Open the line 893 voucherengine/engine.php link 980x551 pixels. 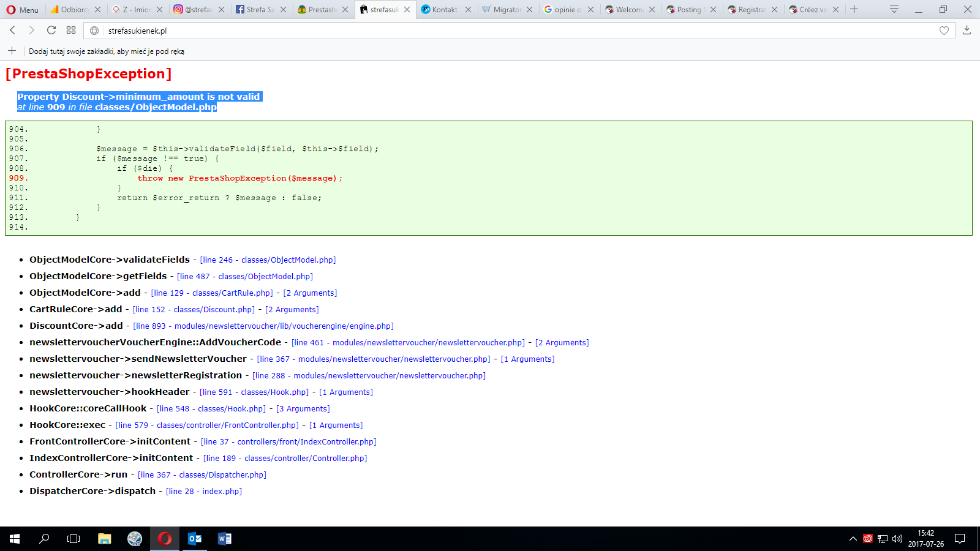click(x=263, y=326)
